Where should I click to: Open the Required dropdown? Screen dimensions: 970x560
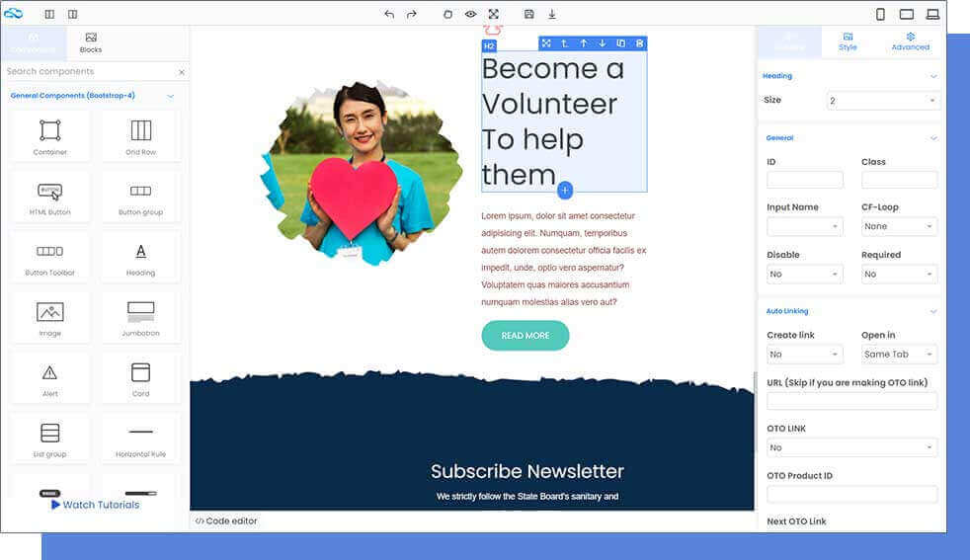pos(900,275)
